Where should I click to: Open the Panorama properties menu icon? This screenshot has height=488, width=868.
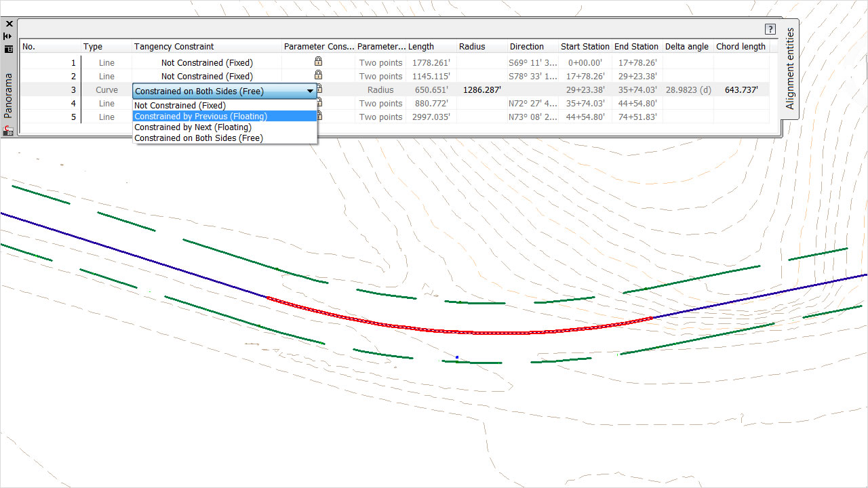tap(9, 49)
